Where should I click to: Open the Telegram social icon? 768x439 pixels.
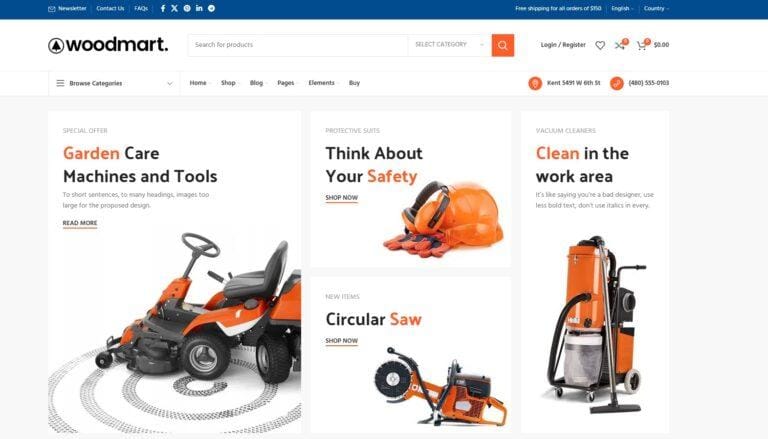coord(211,8)
